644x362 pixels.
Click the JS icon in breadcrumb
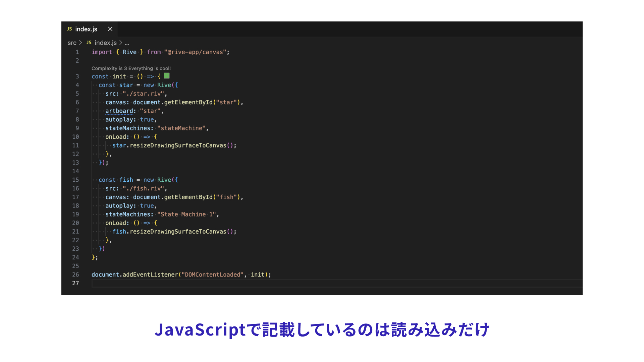[89, 43]
